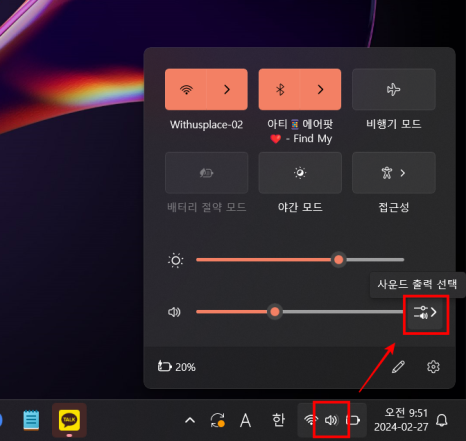The image size is (466, 441).
Task: Expand the Bluetooth devices chevron
Action: pyautogui.click(x=321, y=89)
